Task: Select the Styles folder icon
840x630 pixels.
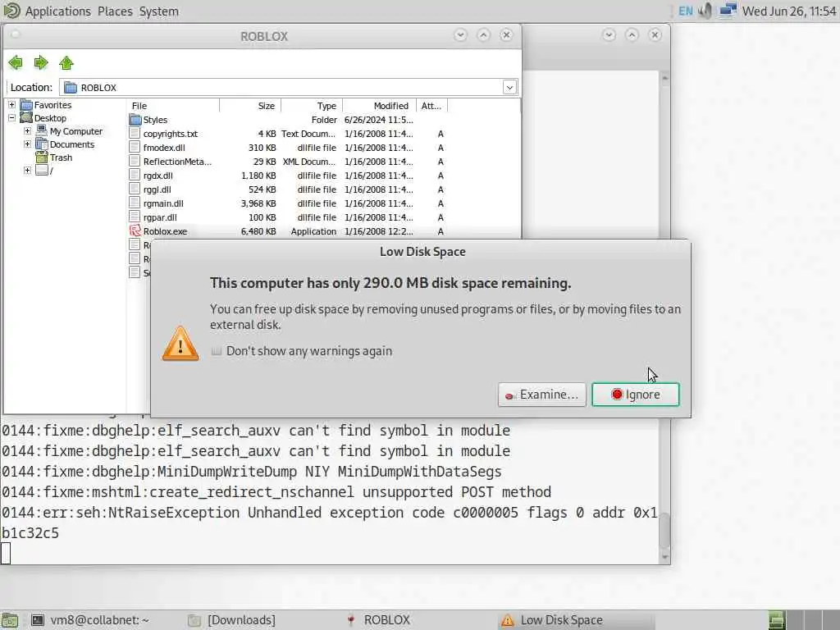Action: (x=135, y=120)
